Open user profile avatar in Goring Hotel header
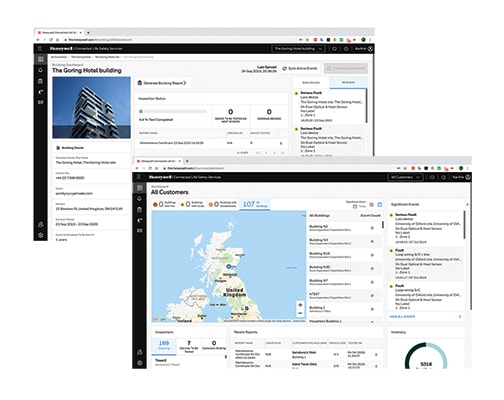Screen dimensions: 504x400 (x=370, y=49)
